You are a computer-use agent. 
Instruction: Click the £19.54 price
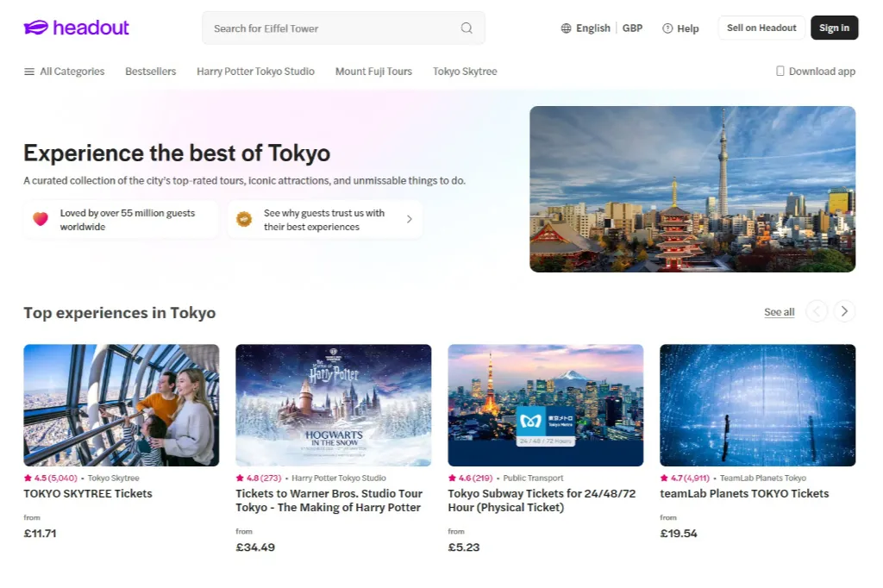point(679,534)
